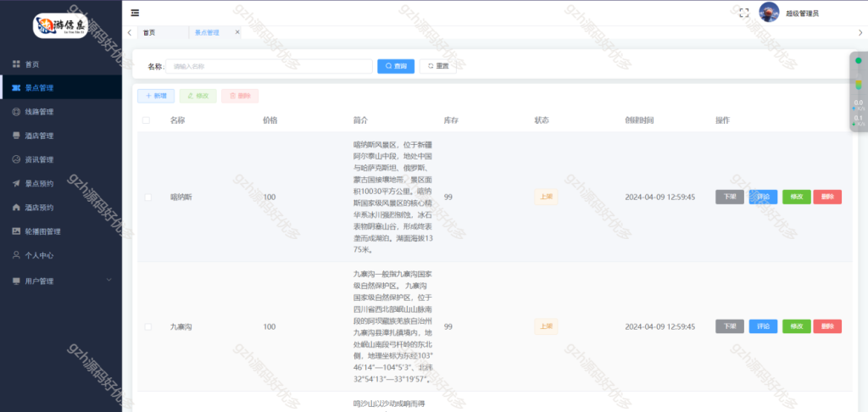The image size is (868, 412).
Task: Click the 上架 status tag for 九寨沟
Action: pos(546,326)
